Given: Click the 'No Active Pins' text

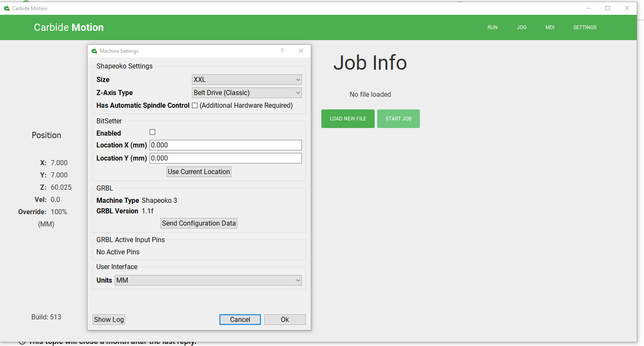Looking at the screenshot, I should [x=118, y=252].
